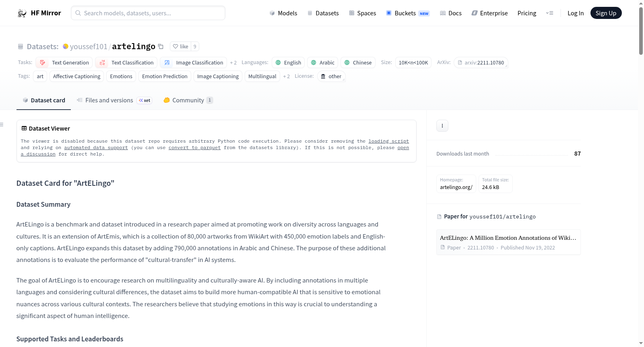Open the Spaces page
Image resolution: width=644 pixels, height=347 pixels.
[x=363, y=13]
